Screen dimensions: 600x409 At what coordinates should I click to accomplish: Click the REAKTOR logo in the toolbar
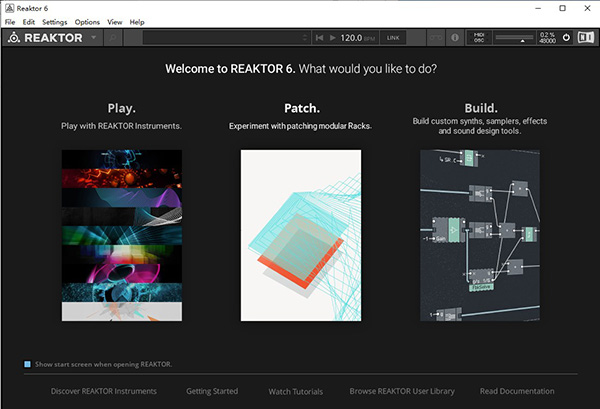pos(46,38)
